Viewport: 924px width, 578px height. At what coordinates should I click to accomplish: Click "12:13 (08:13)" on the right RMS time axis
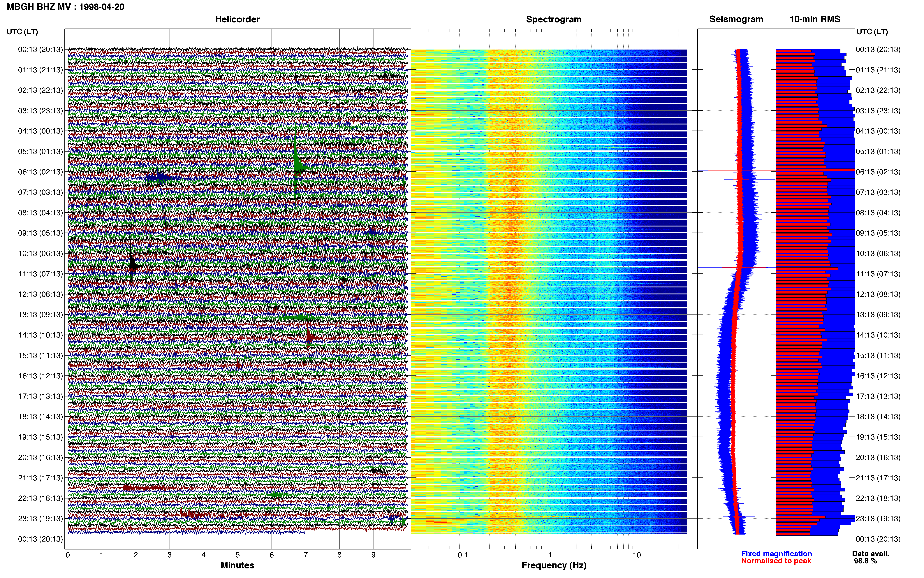tap(878, 294)
